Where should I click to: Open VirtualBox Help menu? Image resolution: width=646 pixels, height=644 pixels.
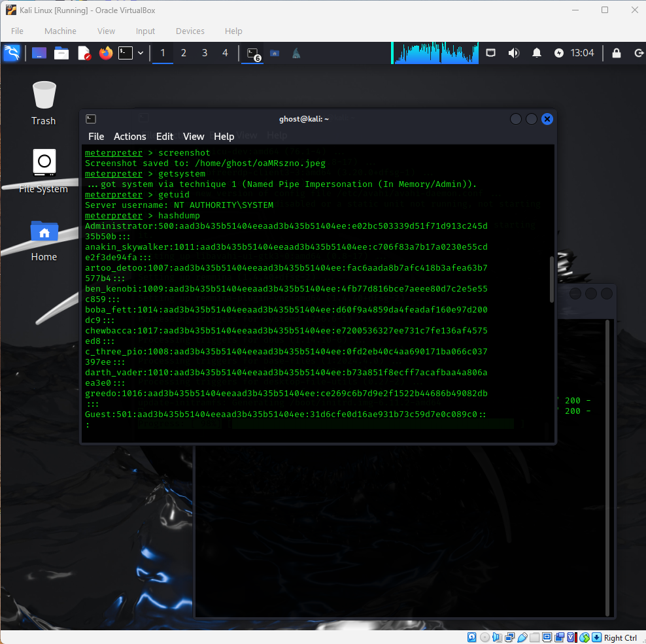(x=233, y=31)
